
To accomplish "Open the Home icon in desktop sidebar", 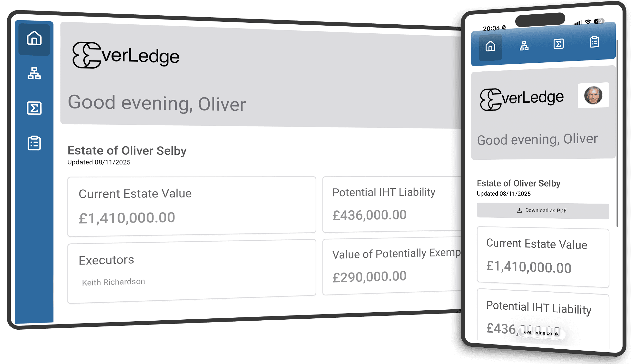I will click(34, 38).
